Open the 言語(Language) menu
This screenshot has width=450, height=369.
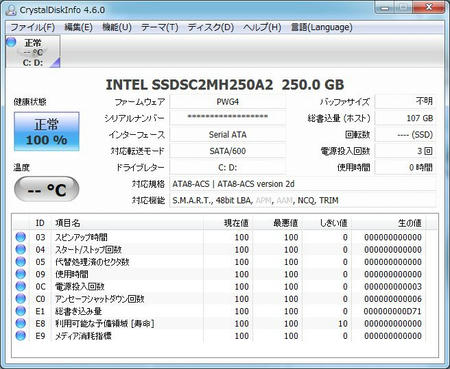pyautogui.click(x=321, y=27)
